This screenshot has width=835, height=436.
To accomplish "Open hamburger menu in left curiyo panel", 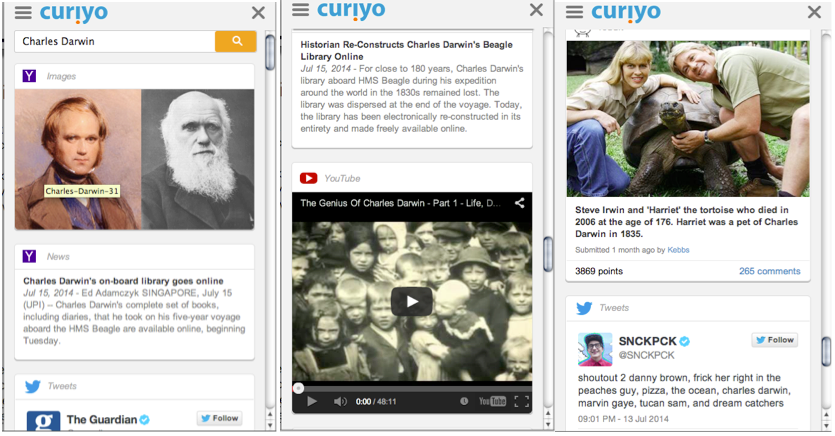I will [x=23, y=13].
